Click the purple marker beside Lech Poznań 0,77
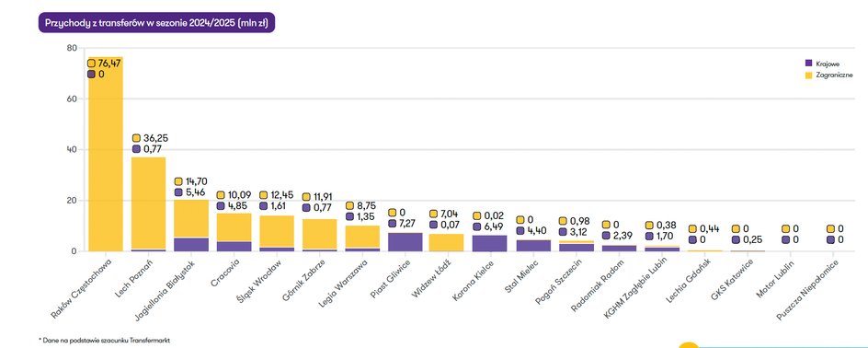 tap(136, 148)
